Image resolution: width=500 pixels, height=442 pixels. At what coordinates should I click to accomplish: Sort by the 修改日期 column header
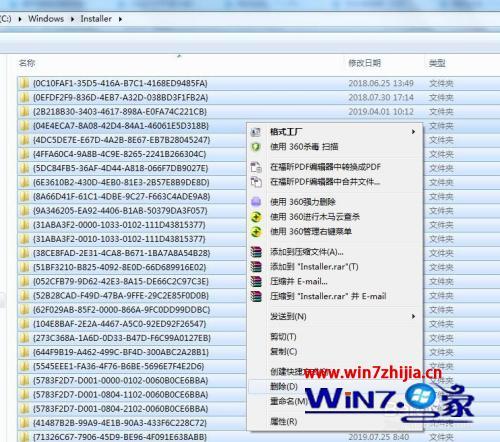(364, 63)
